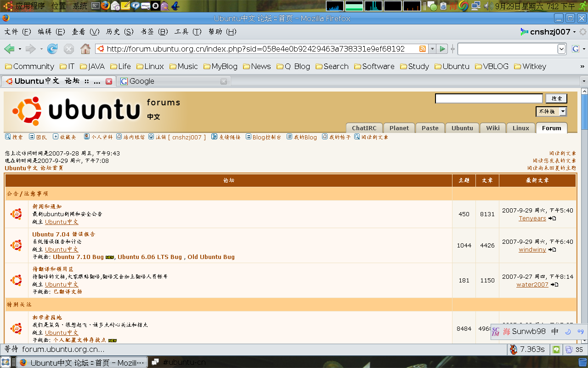Click the top panel clock date display

[535, 6]
